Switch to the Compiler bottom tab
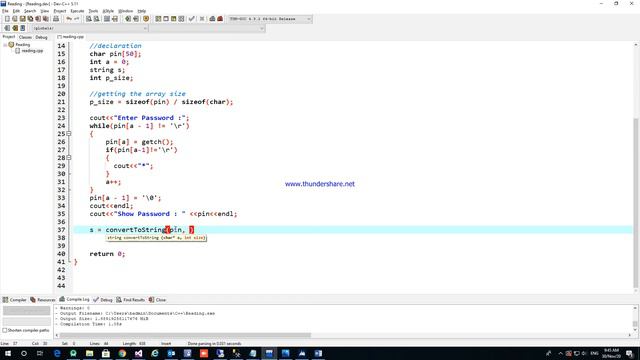The height and width of the screenshot is (360, 640). [15, 300]
